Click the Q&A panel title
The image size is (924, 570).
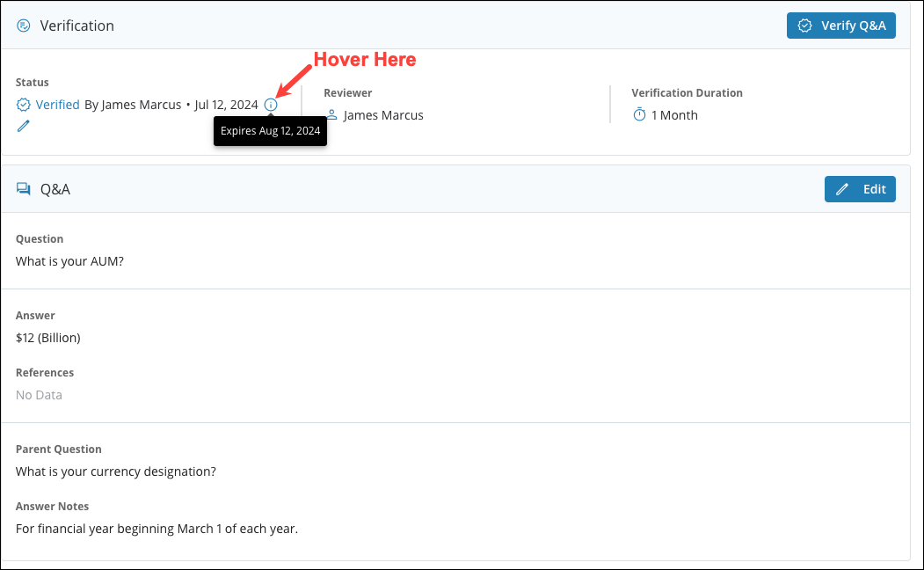55,189
